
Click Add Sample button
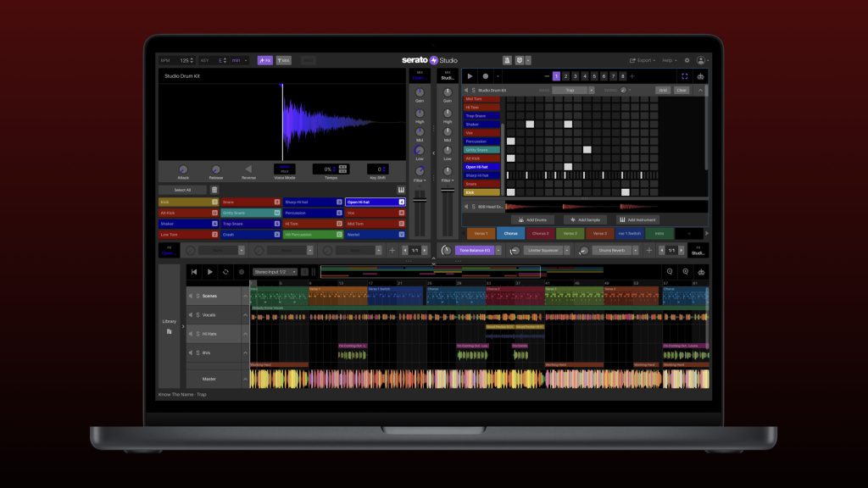[585, 219]
